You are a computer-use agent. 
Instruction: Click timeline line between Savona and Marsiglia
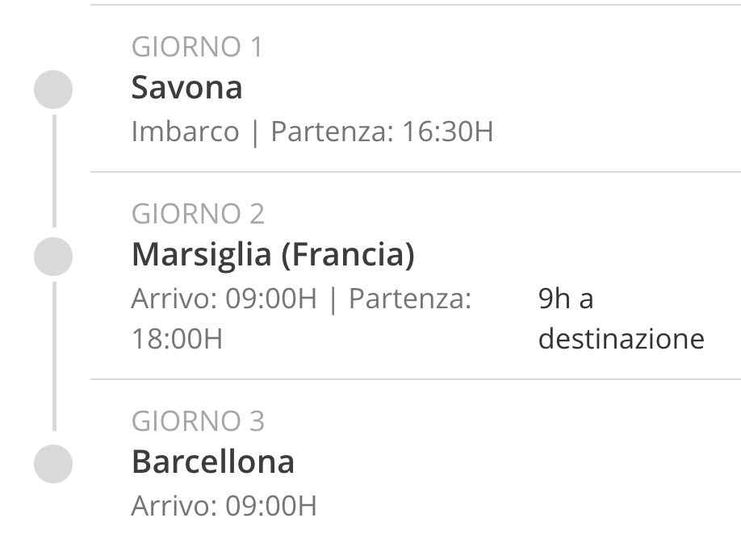click(x=54, y=170)
